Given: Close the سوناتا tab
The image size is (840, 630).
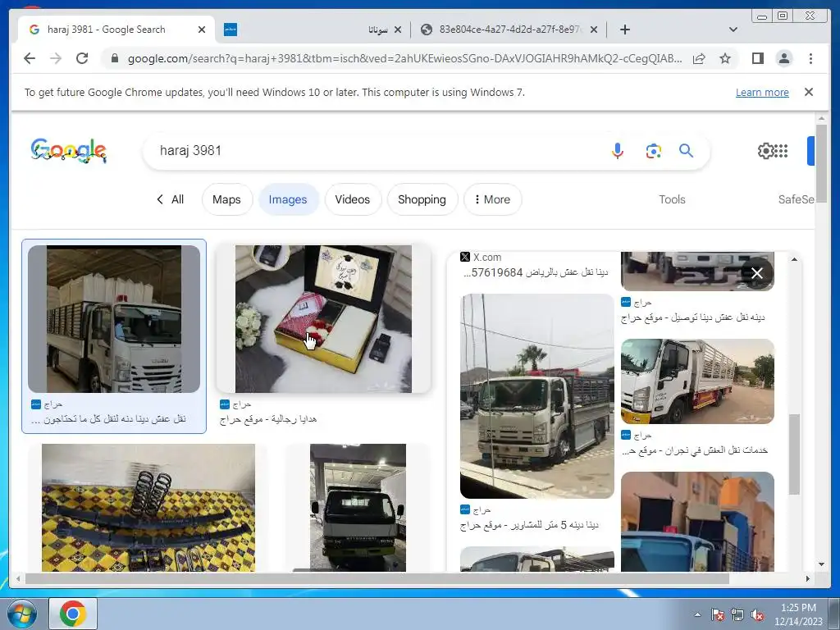Looking at the screenshot, I should (398, 30).
